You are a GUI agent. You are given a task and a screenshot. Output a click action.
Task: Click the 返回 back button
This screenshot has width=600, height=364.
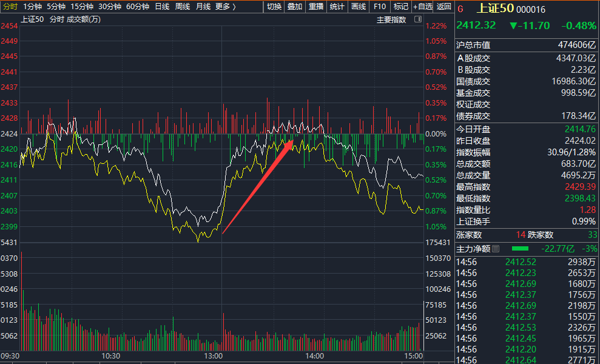[x=444, y=7]
